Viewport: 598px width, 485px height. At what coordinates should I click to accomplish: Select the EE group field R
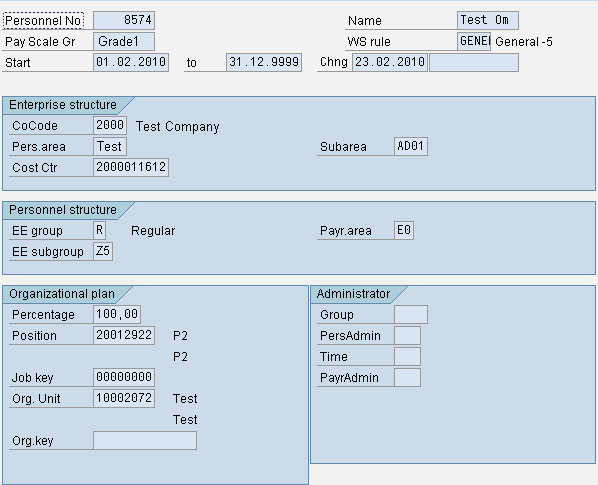(x=100, y=230)
